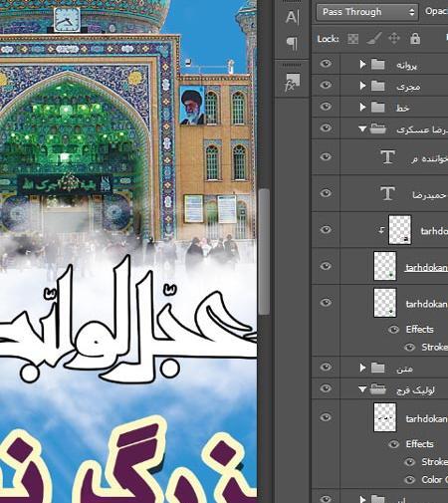
Task: Click the T icon of حمیدرضا text layer
Action: (387, 193)
